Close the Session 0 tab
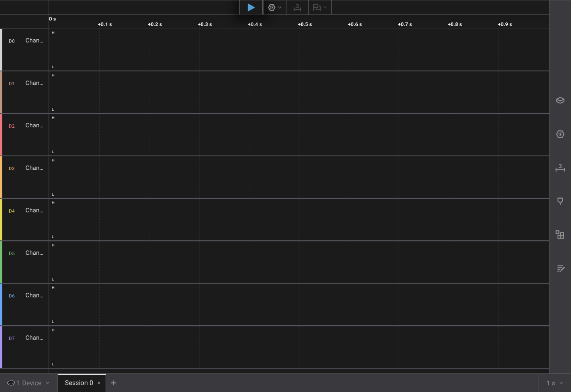Screen dimensions: 571x392 pos(99,383)
